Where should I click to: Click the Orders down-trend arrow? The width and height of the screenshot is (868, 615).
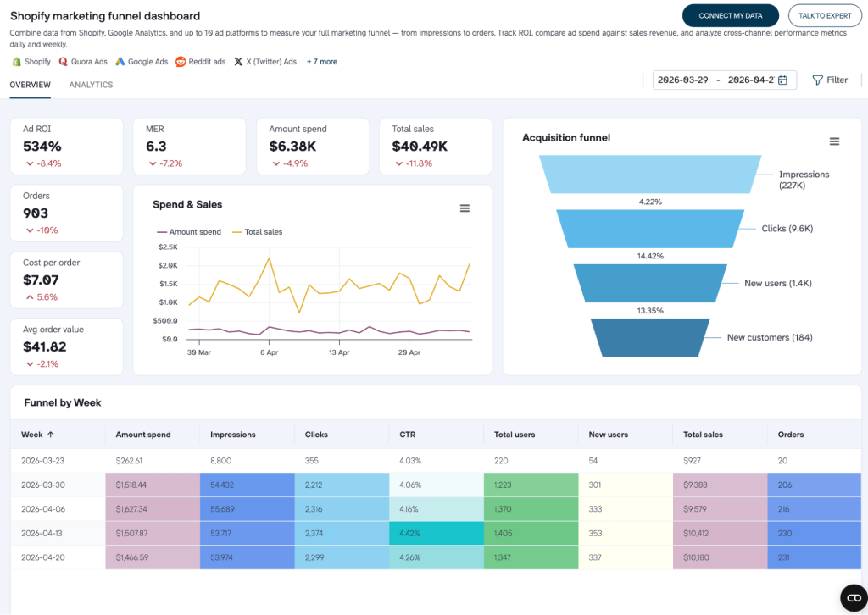pyautogui.click(x=30, y=230)
